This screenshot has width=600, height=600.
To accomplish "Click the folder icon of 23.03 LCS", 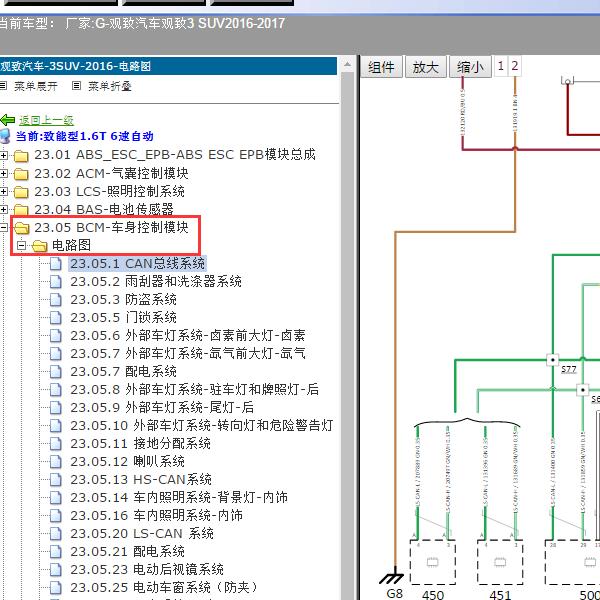I will pyautogui.click(x=21, y=192).
